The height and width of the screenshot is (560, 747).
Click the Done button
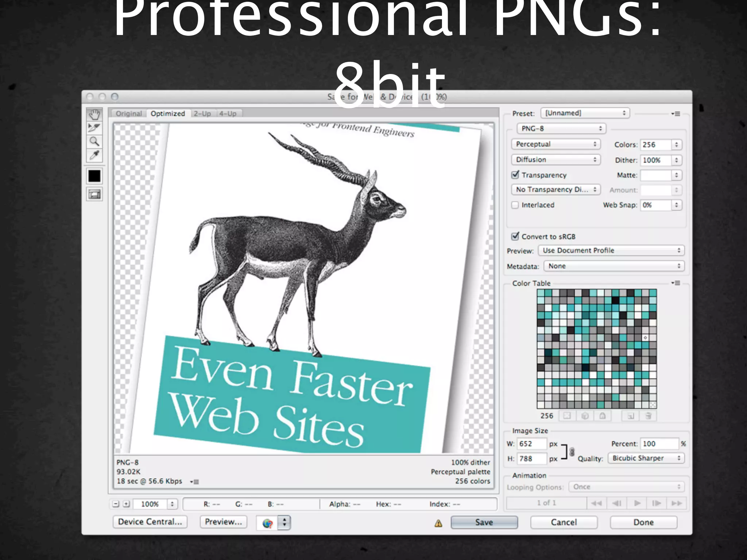(x=644, y=522)
